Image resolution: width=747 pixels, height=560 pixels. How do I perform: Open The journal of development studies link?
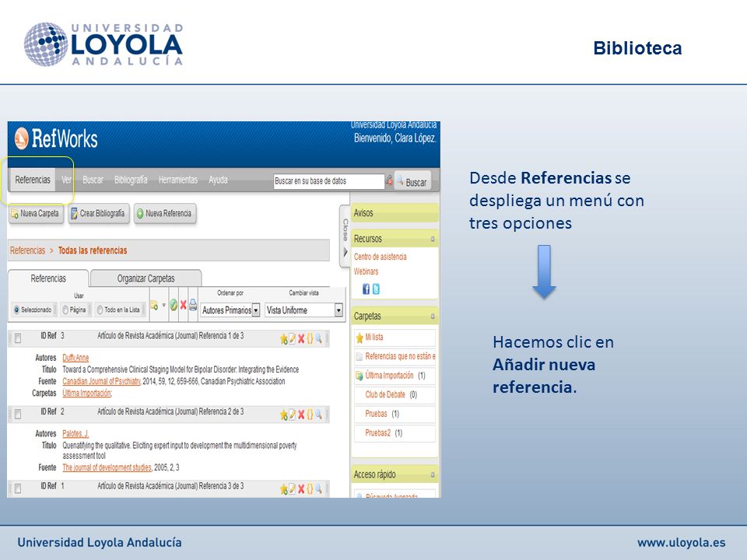(107, 467)
